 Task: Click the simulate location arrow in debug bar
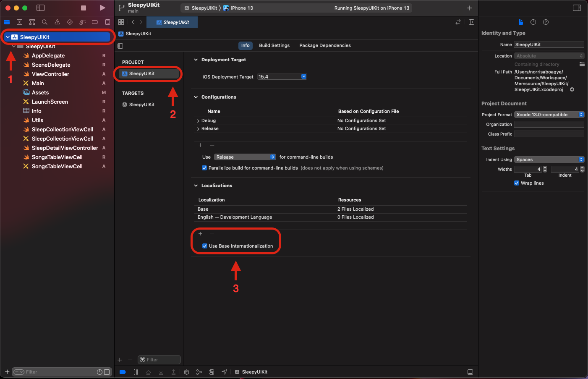pos(225,372)
